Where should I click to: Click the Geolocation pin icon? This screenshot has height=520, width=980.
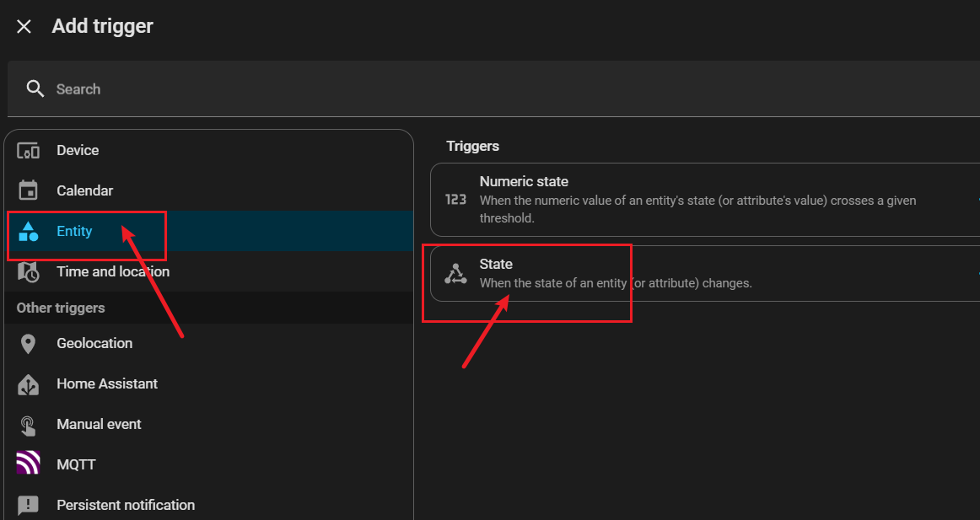click(29, 344)
